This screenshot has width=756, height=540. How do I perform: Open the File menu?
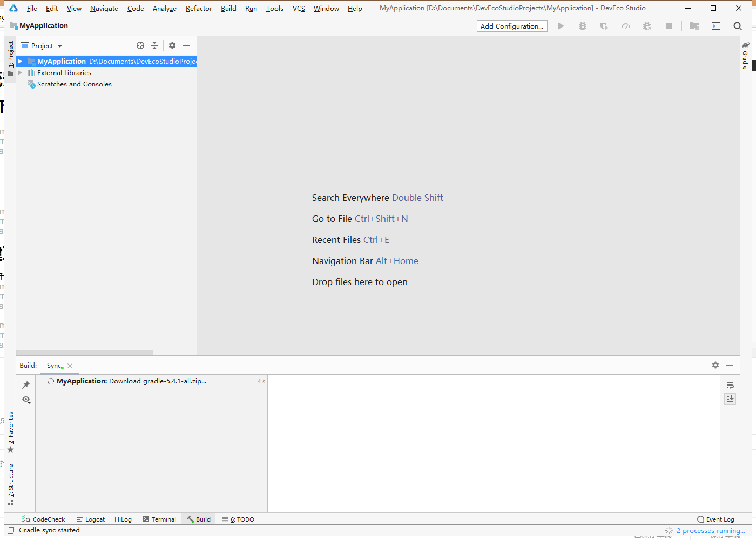pos(32,8)
